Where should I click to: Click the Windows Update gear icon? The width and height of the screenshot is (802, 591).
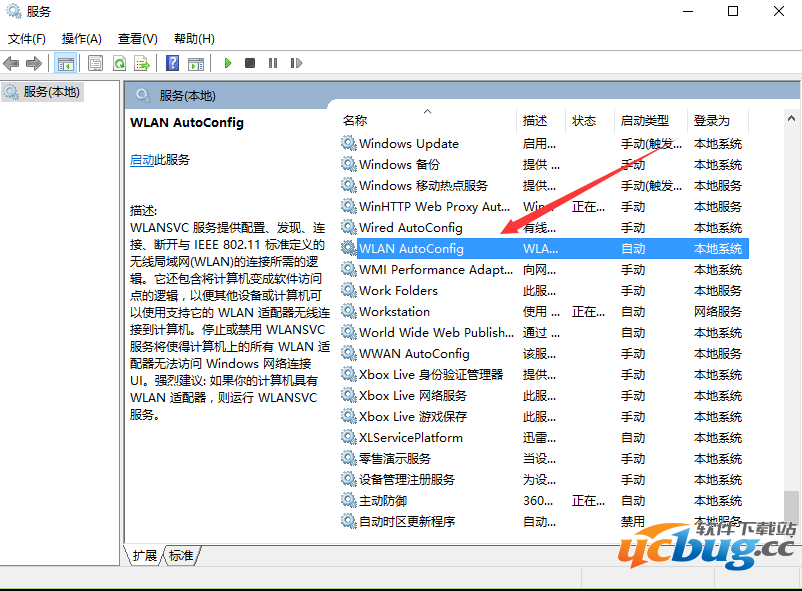click(348, 143)
